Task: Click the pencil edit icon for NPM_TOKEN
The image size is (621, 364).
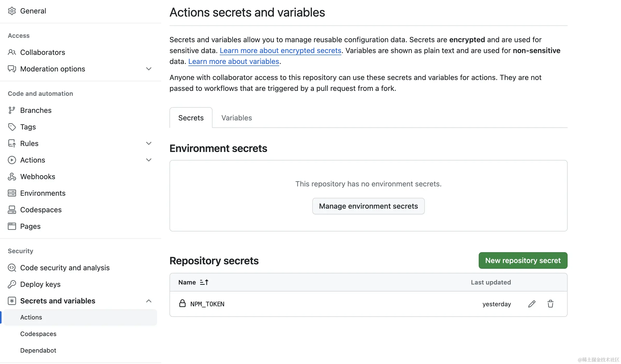Action: click(532, 304)
